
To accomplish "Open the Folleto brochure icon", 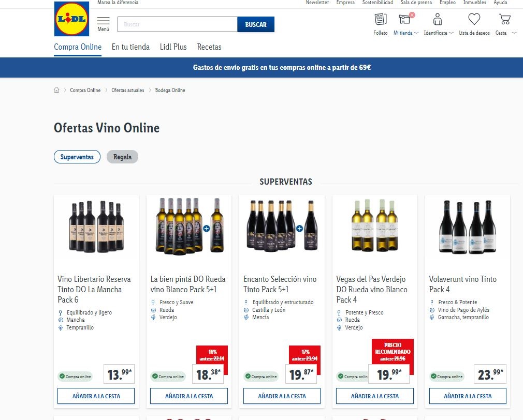I will point(381,20).
